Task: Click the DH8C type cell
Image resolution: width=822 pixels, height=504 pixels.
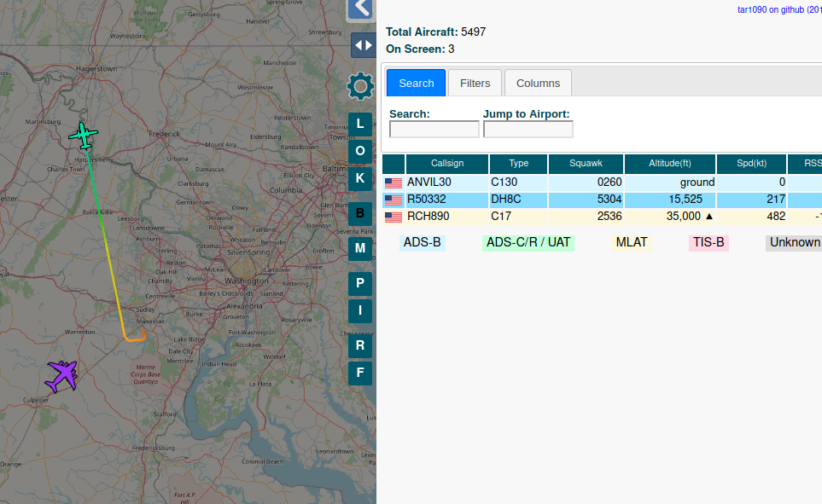Action: tap(518, 200)
